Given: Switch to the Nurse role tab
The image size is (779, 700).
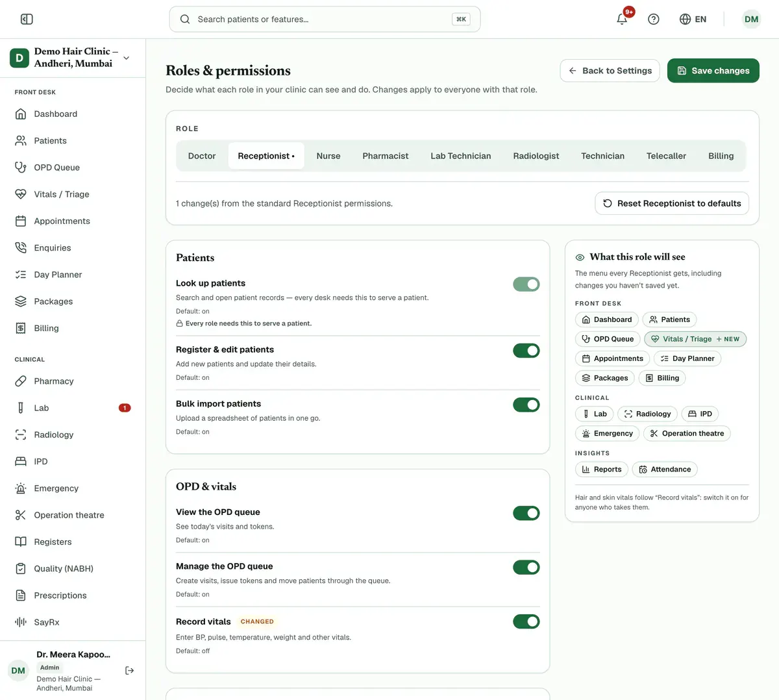Looking at the screenshot, I should 328,156.
